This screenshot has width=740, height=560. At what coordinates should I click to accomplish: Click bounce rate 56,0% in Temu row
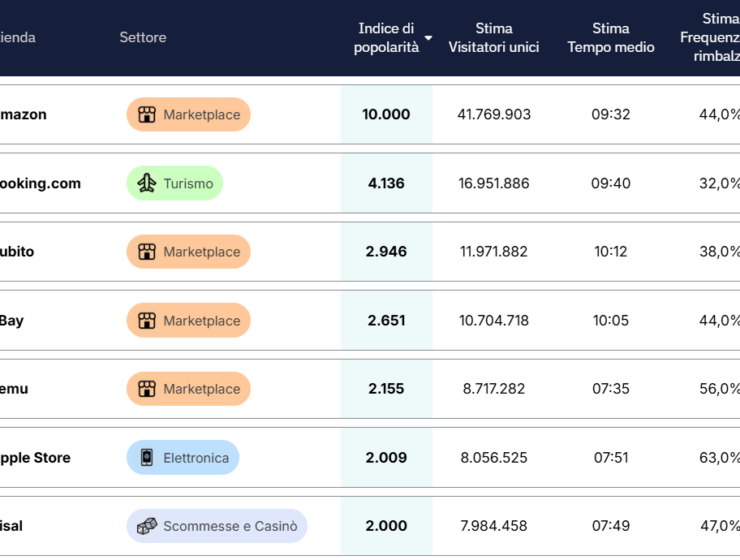719,389
